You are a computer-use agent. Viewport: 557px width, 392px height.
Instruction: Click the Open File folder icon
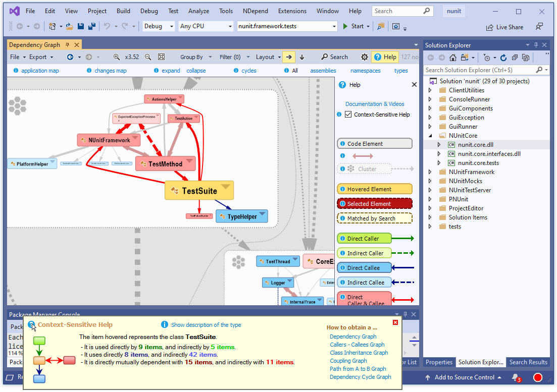[70, 26]
